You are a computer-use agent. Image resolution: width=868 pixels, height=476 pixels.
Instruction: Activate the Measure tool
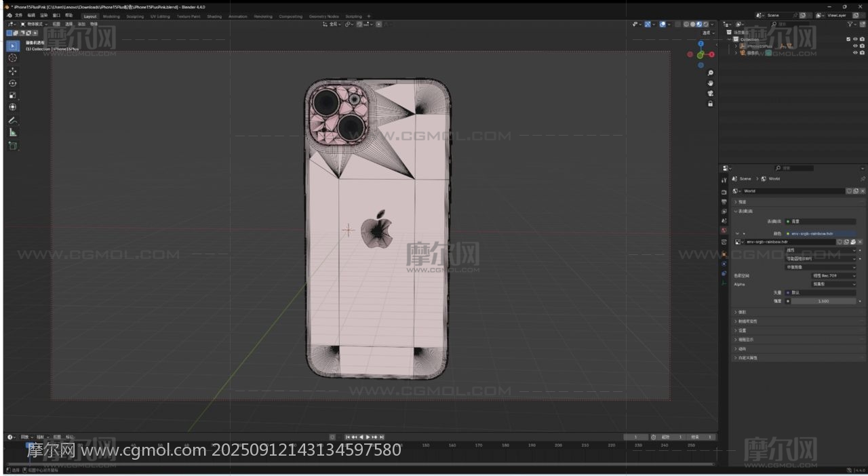point(12,132)
